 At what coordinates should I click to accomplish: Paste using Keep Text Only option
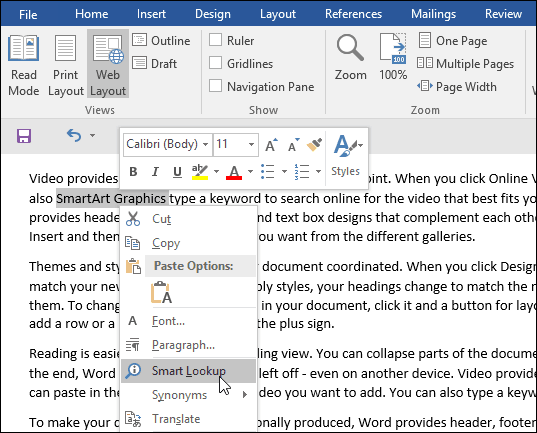(161, 292)
